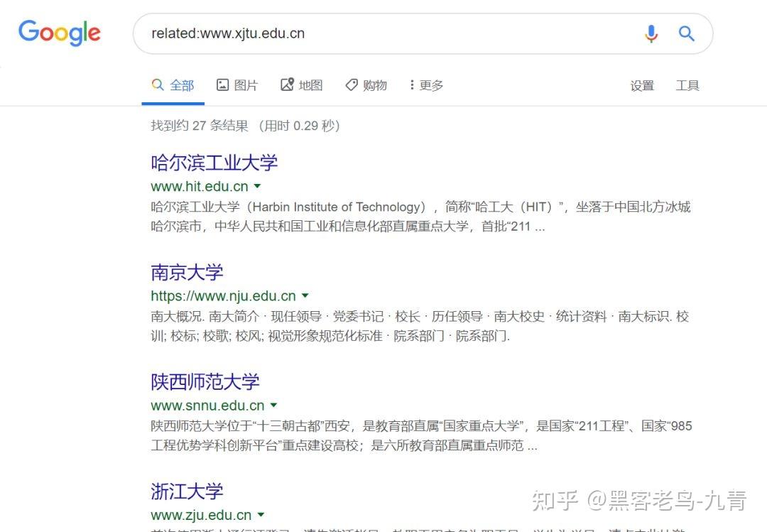The width and height of the screenshot is (767, 532).
Task: Click the magnifying glass to search
Action: pos(686,33)
